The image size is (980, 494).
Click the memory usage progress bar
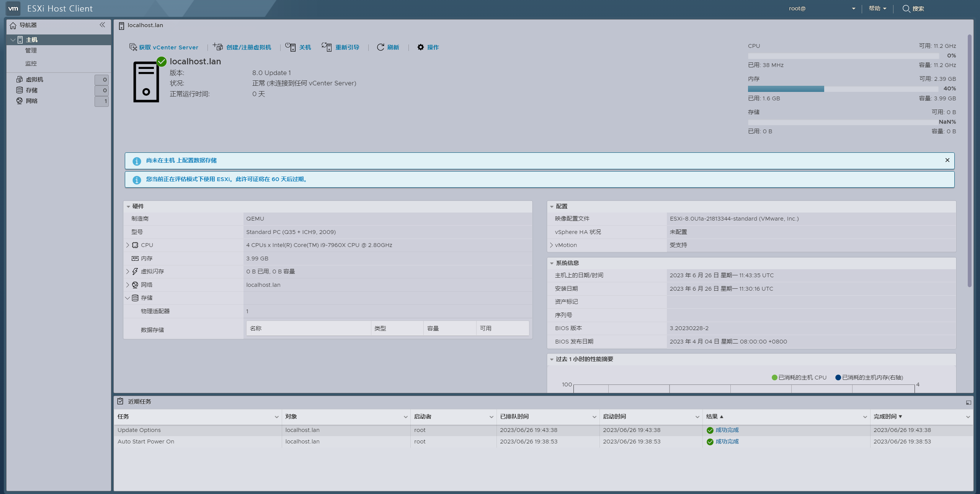844,89
